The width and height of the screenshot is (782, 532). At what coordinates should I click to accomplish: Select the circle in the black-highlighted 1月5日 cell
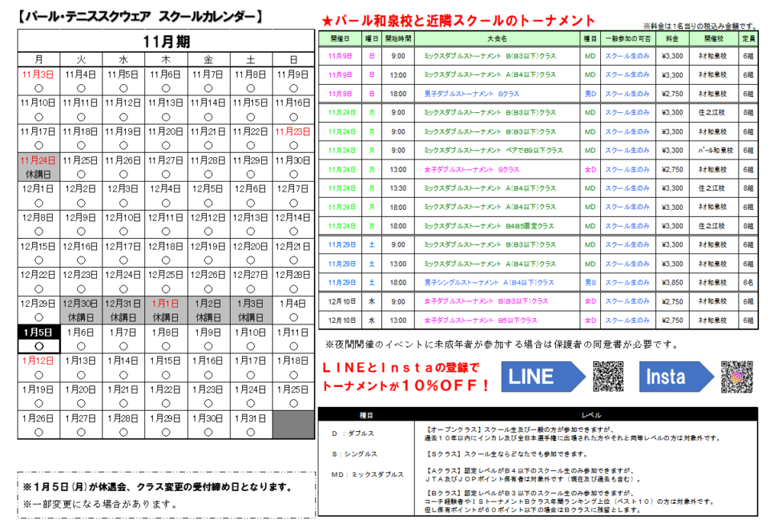pyautogui.click(x=38, y=346)
